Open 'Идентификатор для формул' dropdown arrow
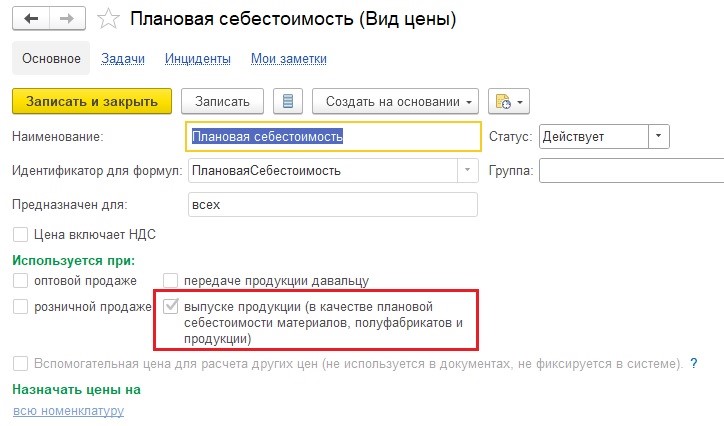 click(468, 170)
